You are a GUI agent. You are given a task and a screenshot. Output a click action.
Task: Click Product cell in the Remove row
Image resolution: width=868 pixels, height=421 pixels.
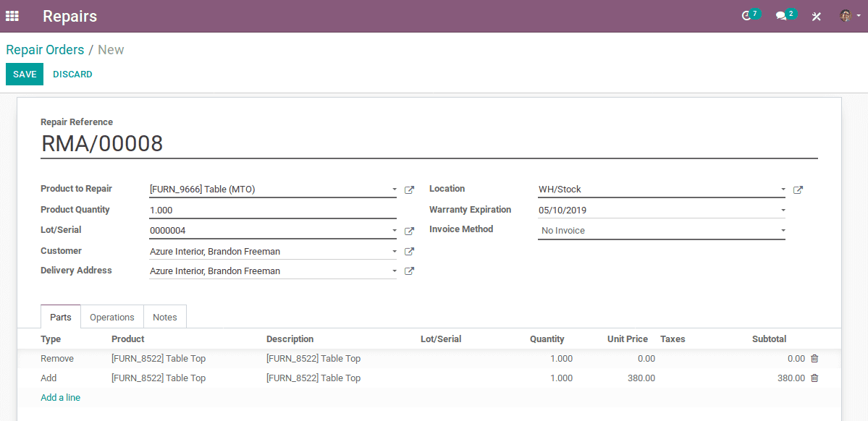click(x=159, y=359)
